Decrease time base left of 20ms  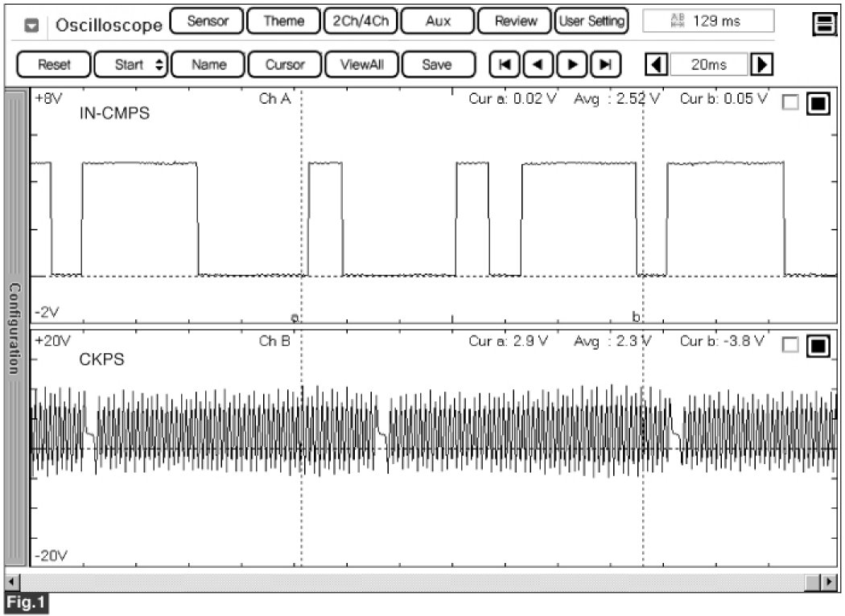point(657,64)
